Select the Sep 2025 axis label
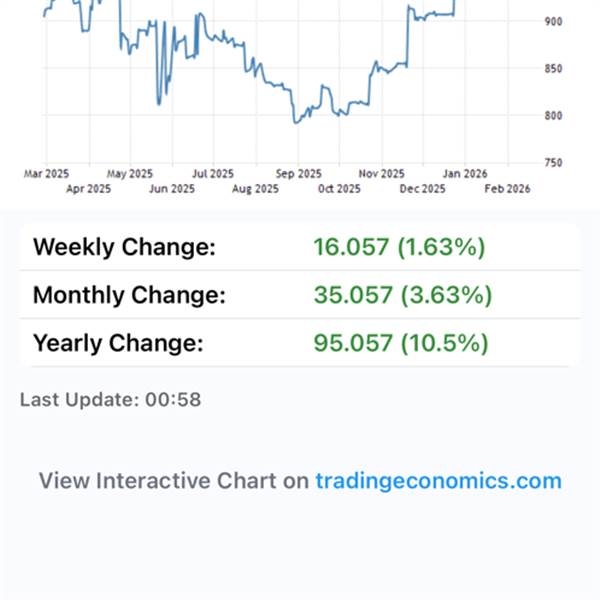The height and width of the screenshot is (600, 600). click(x=297, y=173)
